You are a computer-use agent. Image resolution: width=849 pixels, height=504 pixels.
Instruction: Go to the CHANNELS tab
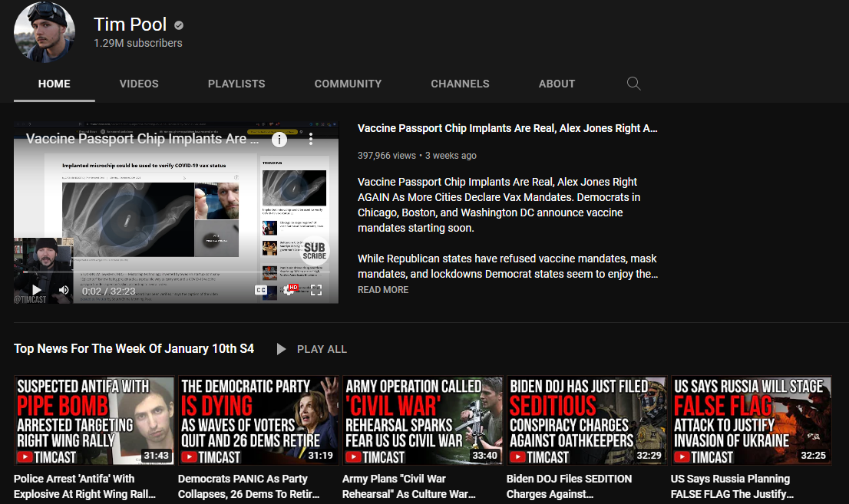pyautogui.click(x=461, y=84)
